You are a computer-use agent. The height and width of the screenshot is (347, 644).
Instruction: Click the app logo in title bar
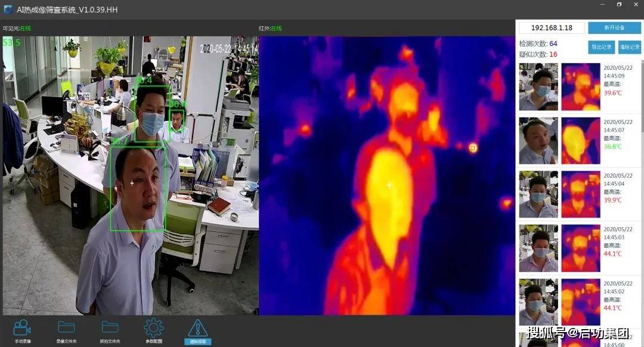tap(8, 9)
